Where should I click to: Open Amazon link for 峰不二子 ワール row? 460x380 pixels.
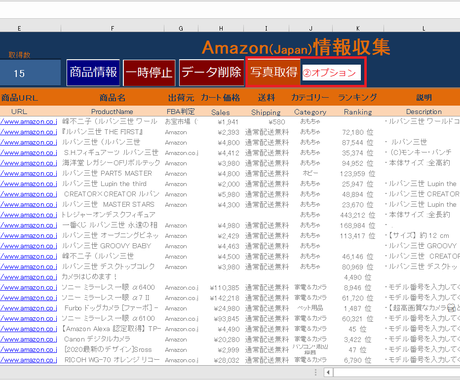point(29,122)
